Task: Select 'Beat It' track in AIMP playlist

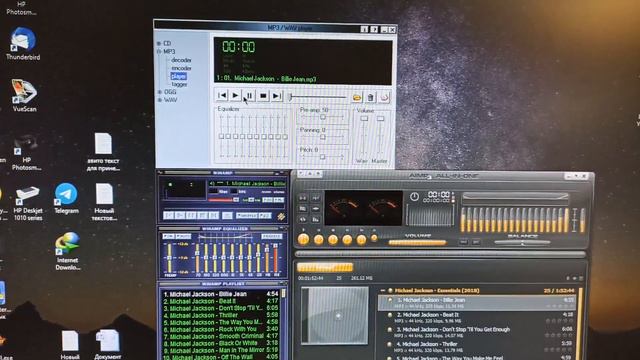Action: click(x=477, y=318)
